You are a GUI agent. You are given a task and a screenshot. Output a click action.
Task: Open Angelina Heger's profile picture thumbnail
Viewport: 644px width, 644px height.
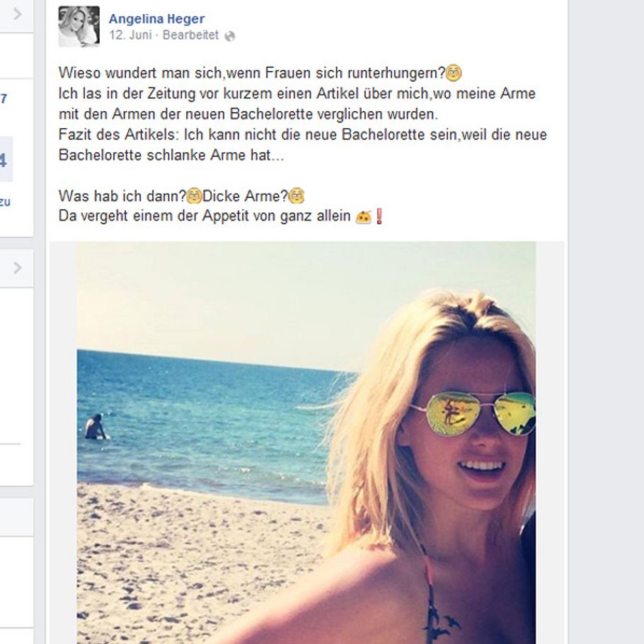79,27
